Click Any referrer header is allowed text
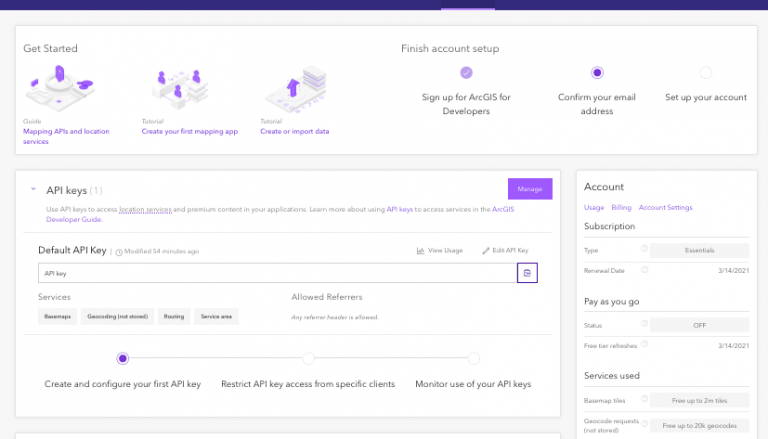This screenshot has width=768, height=439. [335, 317]
